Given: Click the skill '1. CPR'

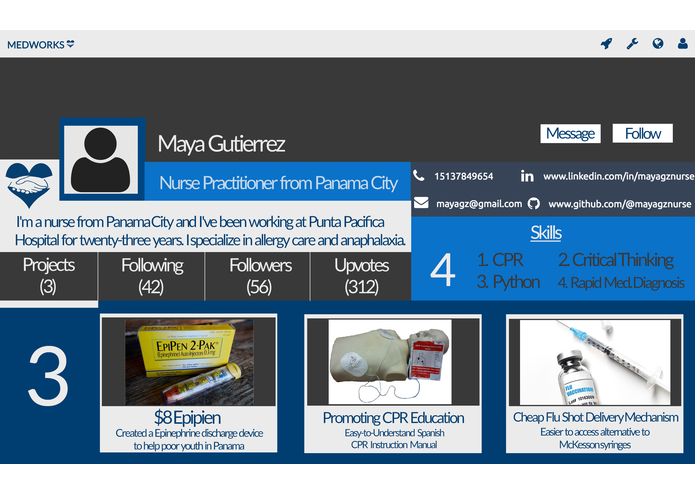Looking at the screenshot, I should (500, 260).
